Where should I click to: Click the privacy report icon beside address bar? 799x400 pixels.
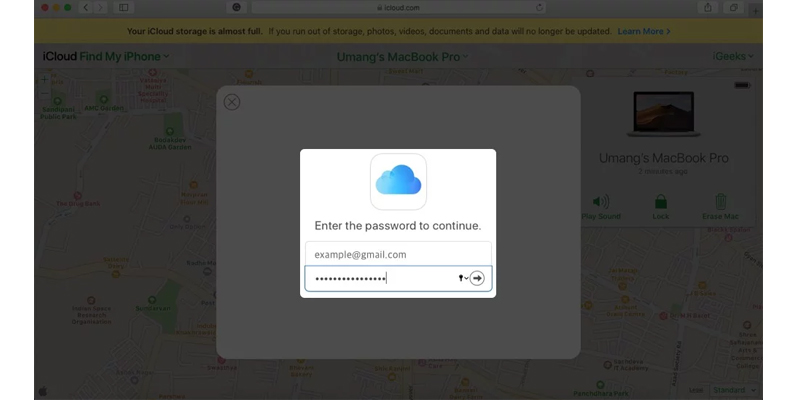[236, 8]
